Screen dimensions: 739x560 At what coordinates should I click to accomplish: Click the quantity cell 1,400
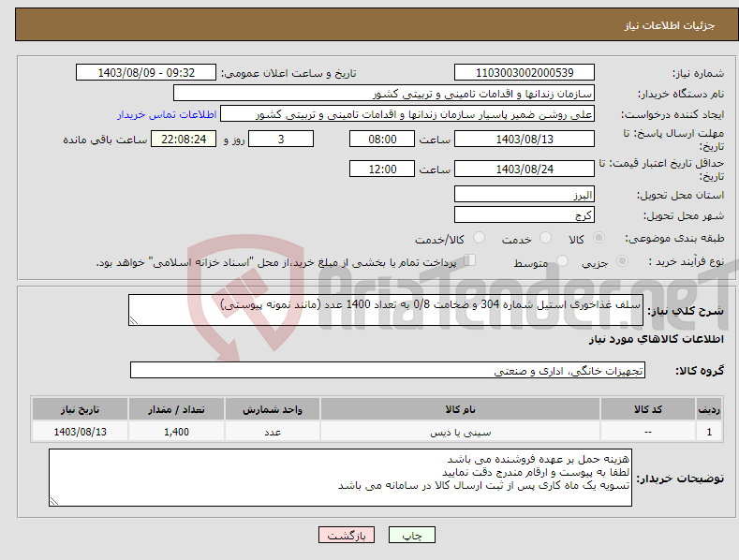point(176,432)
